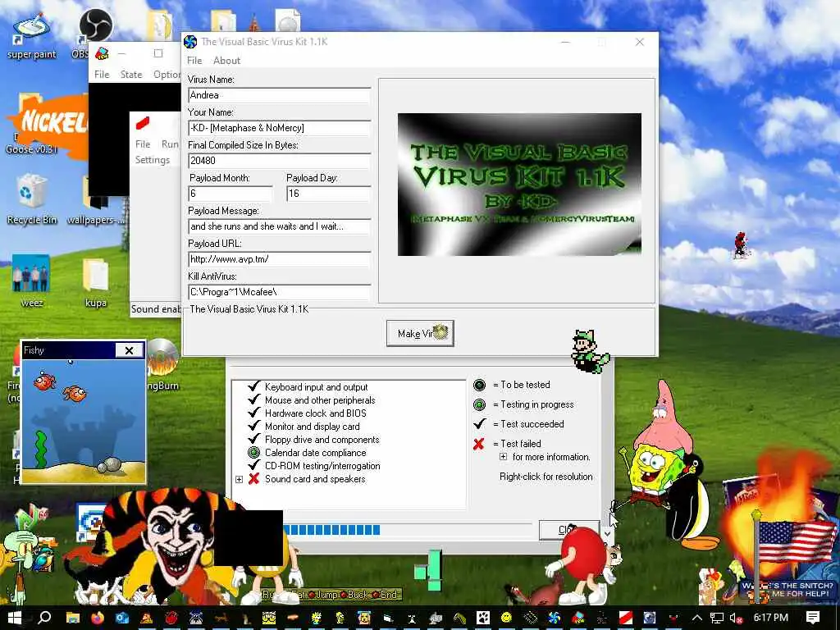This screenshot has height=630, width=840.
Task: Click the Payload URL field
Action: click(x=279, y=259)
